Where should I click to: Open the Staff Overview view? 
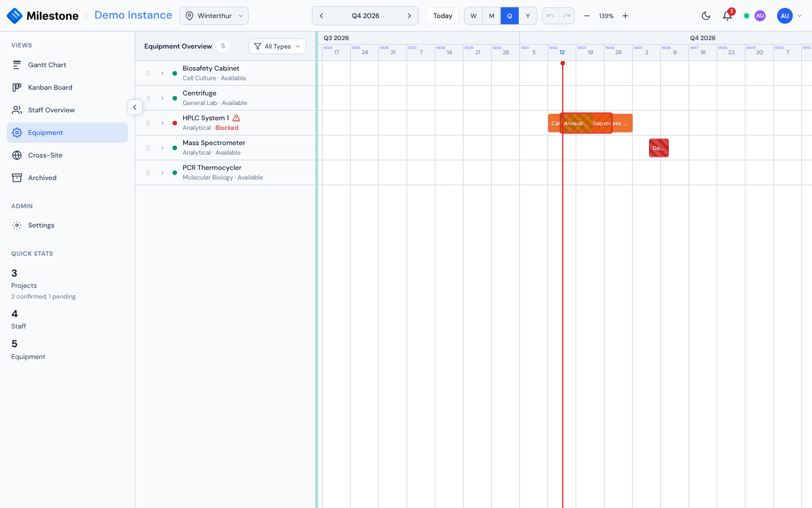67,110
